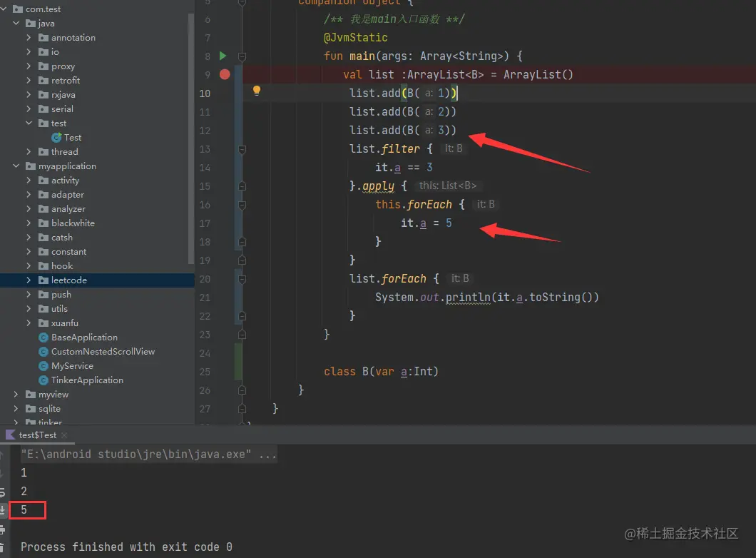Expand the annotation folder
756x558 pixels.
click(x=29, y=38)
